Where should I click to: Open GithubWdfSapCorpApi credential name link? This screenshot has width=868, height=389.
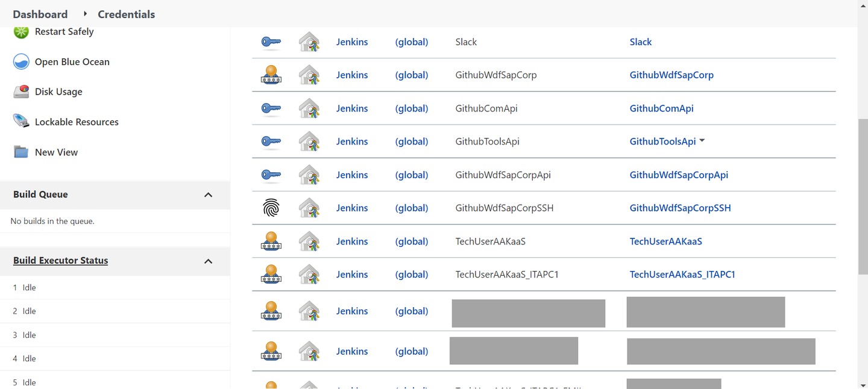pos(679,175)
